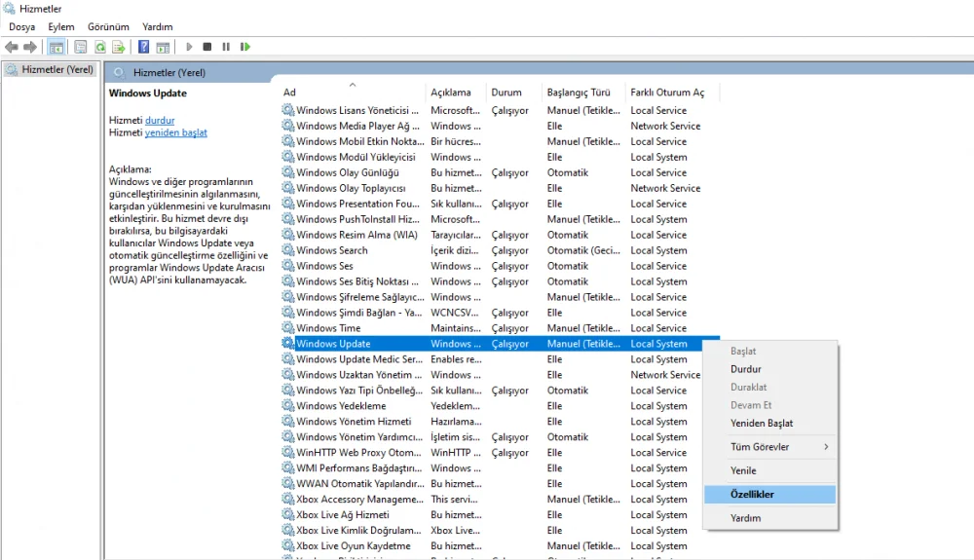The image size is (974, 560).
Task: Choose Yardım in the context menu
Action: [x=770, y=518]
